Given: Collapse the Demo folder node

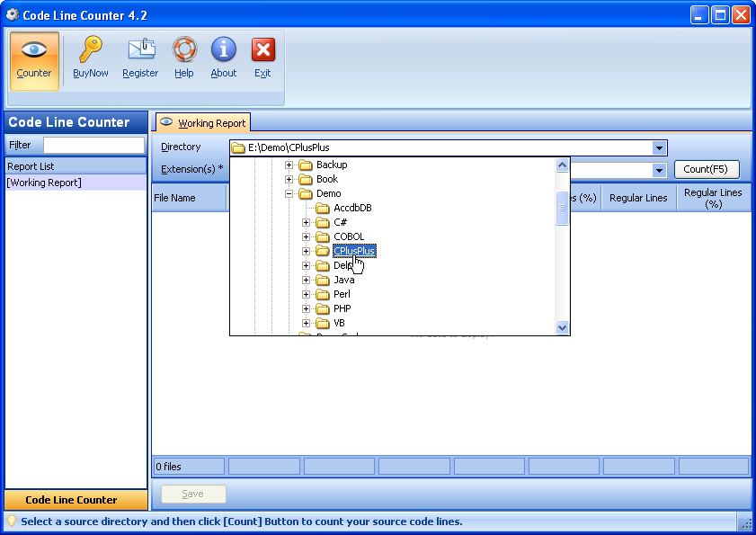Looking at the screenshot, I should [x=289, y=193].
